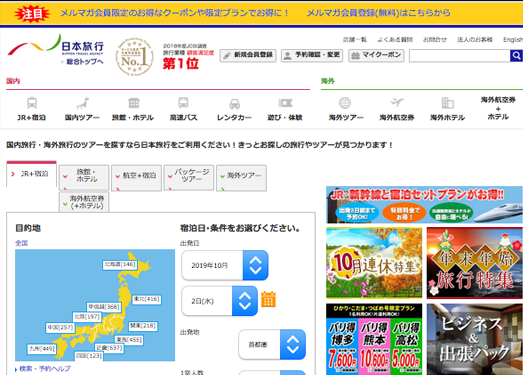This screenshot has width=523, height=375.
Task: Select the 東海[455] region on map
Action: pyautogui.click(x=129, y=340)
